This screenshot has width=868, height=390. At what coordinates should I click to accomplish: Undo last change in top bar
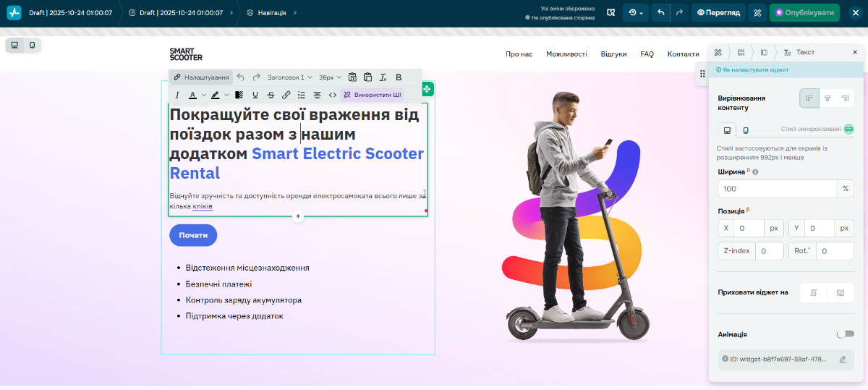point(660,12)
